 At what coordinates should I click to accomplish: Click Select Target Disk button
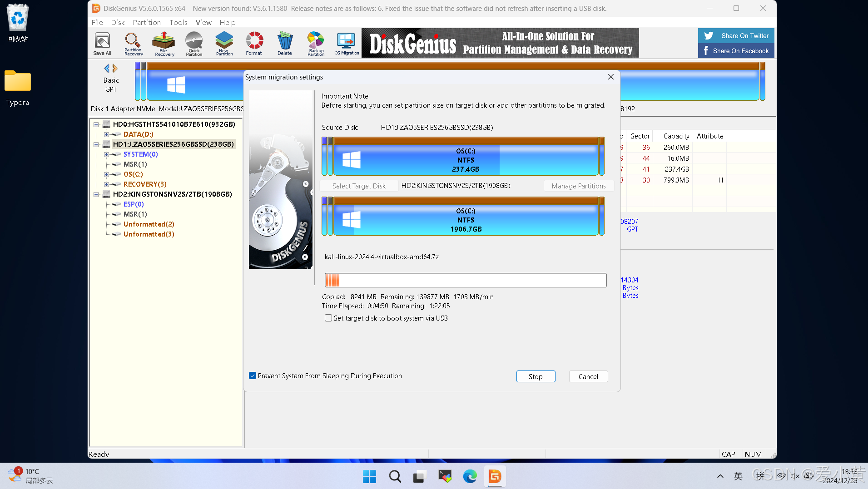click(x=359, y=186)
